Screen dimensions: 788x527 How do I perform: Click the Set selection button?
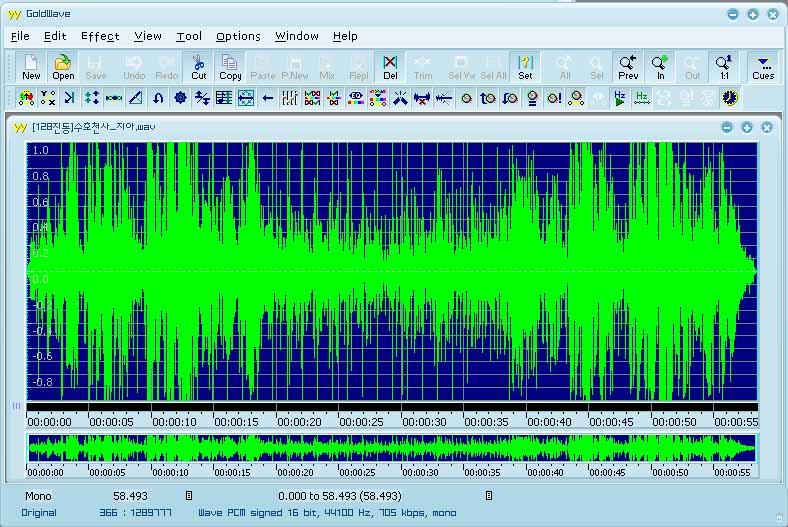[525, 67]
